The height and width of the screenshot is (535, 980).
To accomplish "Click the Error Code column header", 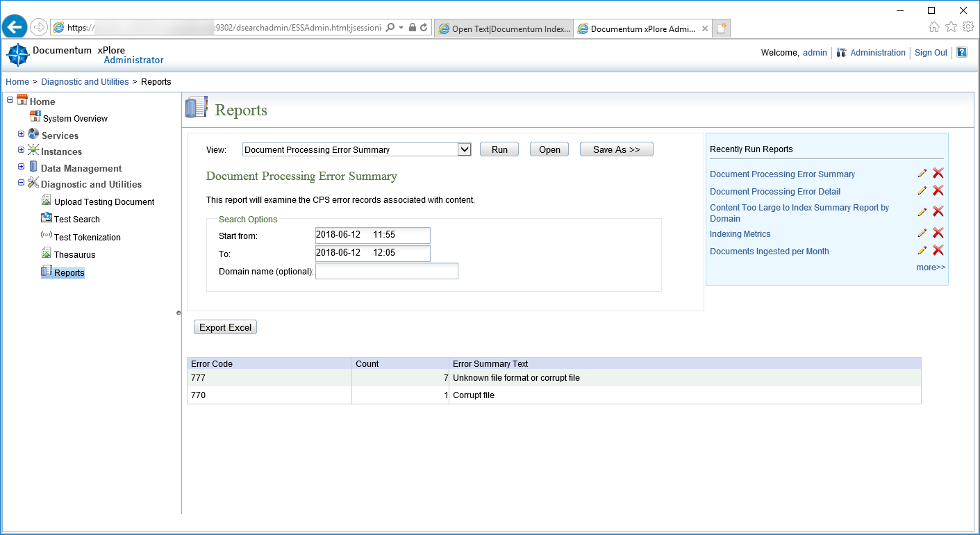I will (x=269, y=363).
